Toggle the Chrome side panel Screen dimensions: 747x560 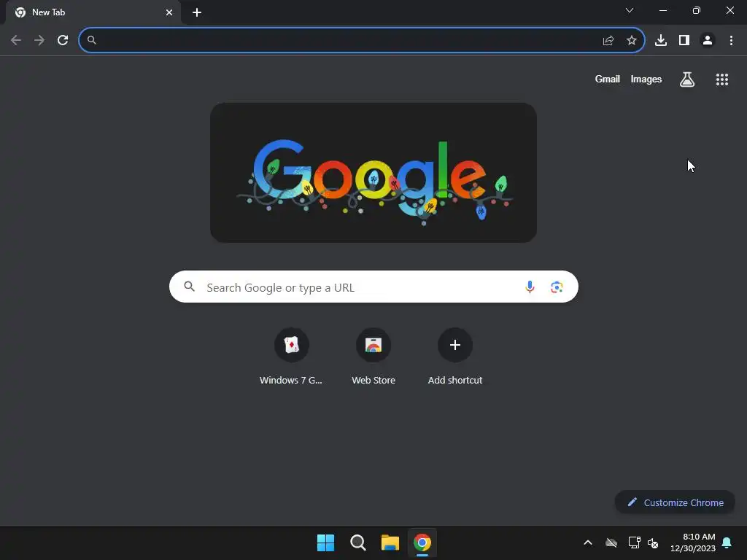[684, 41]
